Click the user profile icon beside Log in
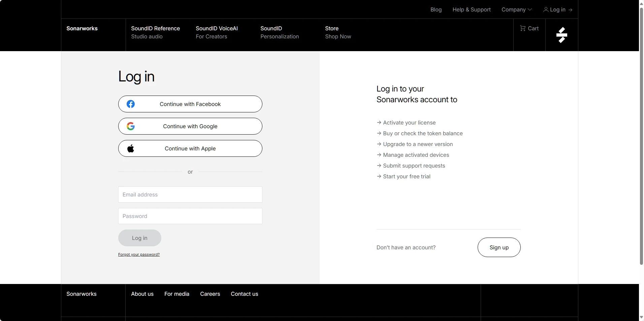The image size is (644, 321). point(546,9)
